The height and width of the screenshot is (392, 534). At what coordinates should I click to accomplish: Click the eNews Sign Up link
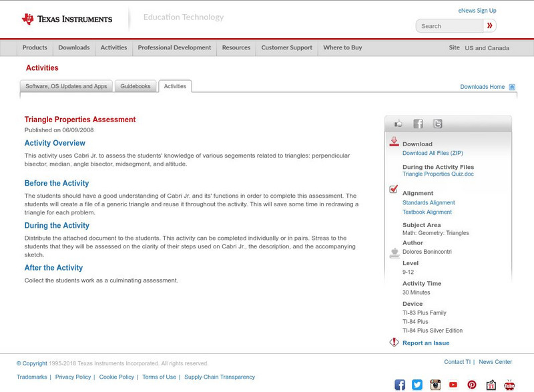(477, 11)
